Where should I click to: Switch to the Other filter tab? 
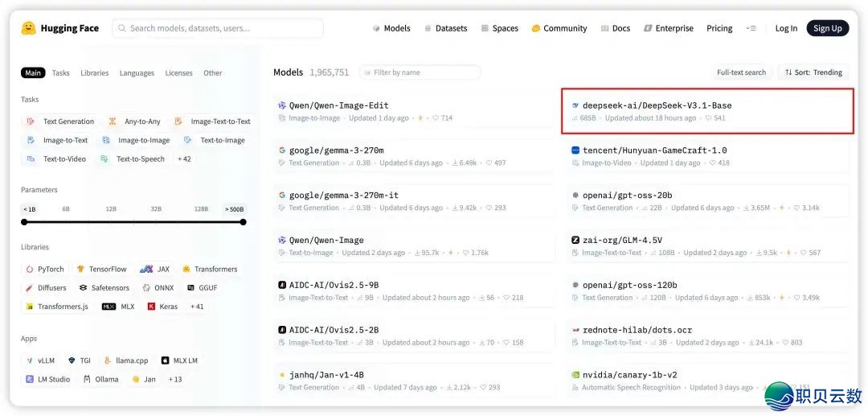pyautogui.click(x=212, y=73)
